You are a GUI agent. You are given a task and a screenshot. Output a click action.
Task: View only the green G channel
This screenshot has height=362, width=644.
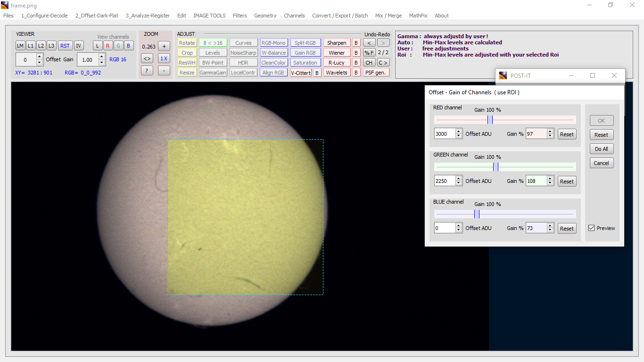coord(118,46)
